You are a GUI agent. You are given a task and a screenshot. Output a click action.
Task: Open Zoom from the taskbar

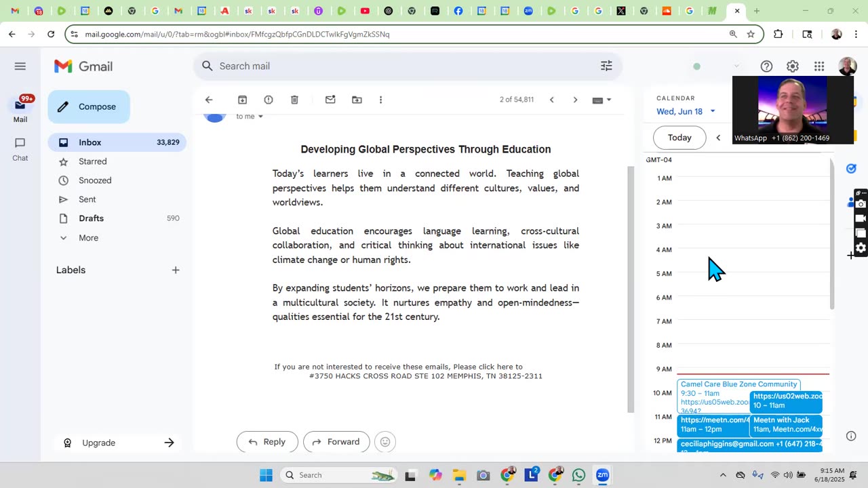click(x=602, y=475)
